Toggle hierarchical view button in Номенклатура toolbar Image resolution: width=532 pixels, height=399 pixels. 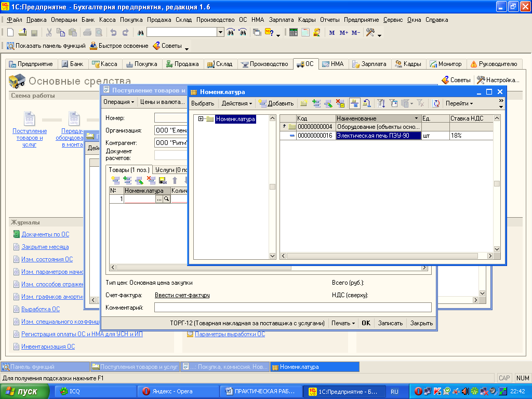(355, 103)
